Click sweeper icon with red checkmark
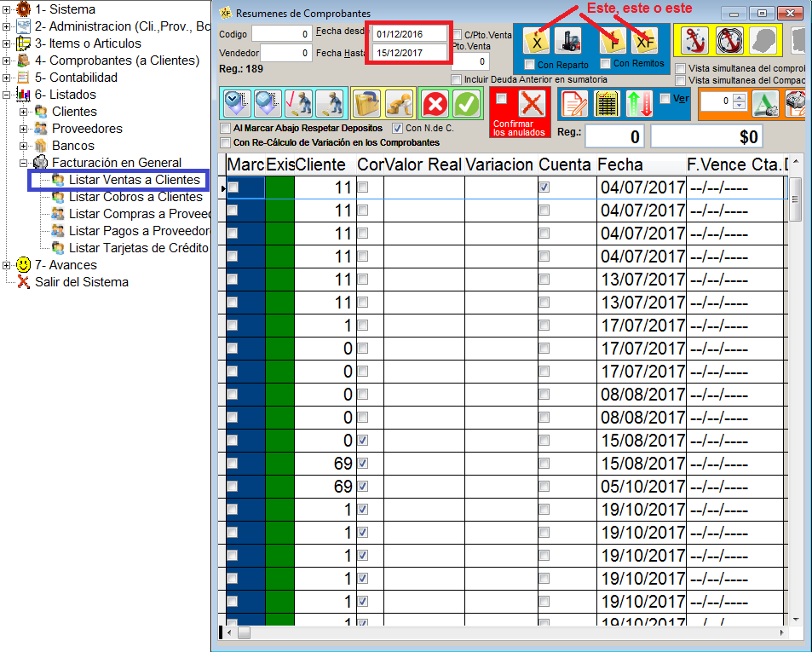 (x=299, y=103)
